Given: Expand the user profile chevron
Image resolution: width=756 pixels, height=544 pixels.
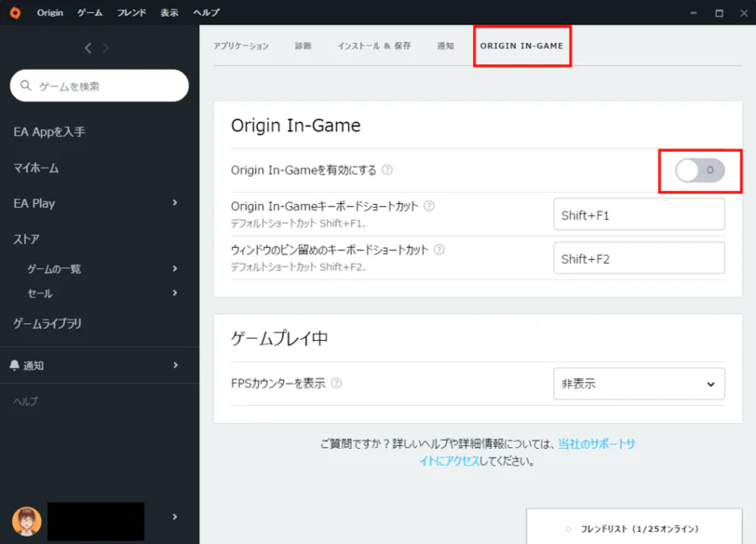Looking at the screenshot, I should tap(175, 517).
